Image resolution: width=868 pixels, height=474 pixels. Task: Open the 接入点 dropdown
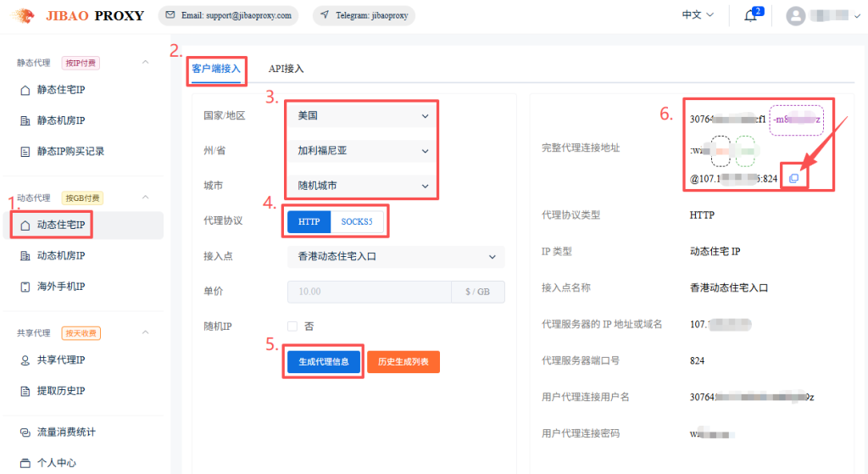pos(396,257)
